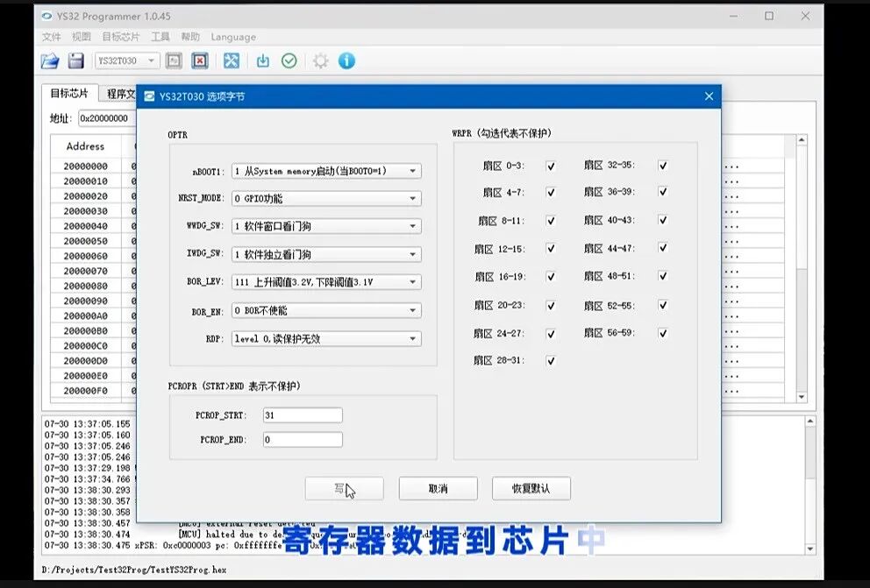Open file with the folder toolbar icon

tap(50, 61)
